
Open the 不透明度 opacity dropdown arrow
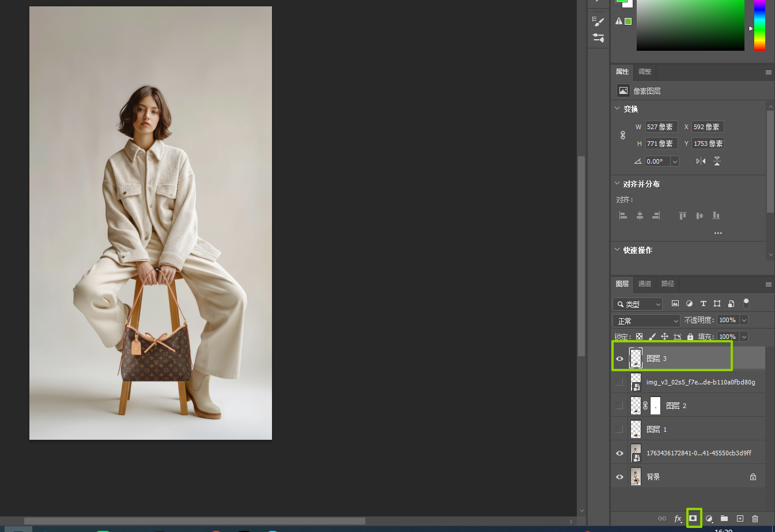click(x=744, y=320)
